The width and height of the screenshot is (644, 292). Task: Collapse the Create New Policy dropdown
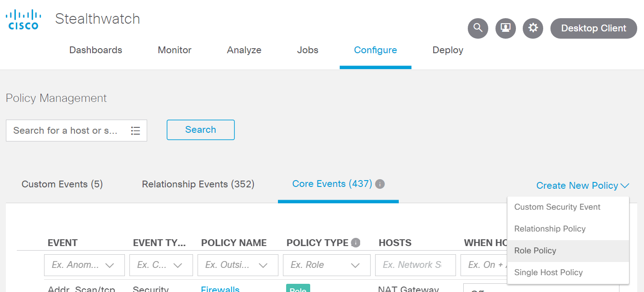tap(583, 186)
